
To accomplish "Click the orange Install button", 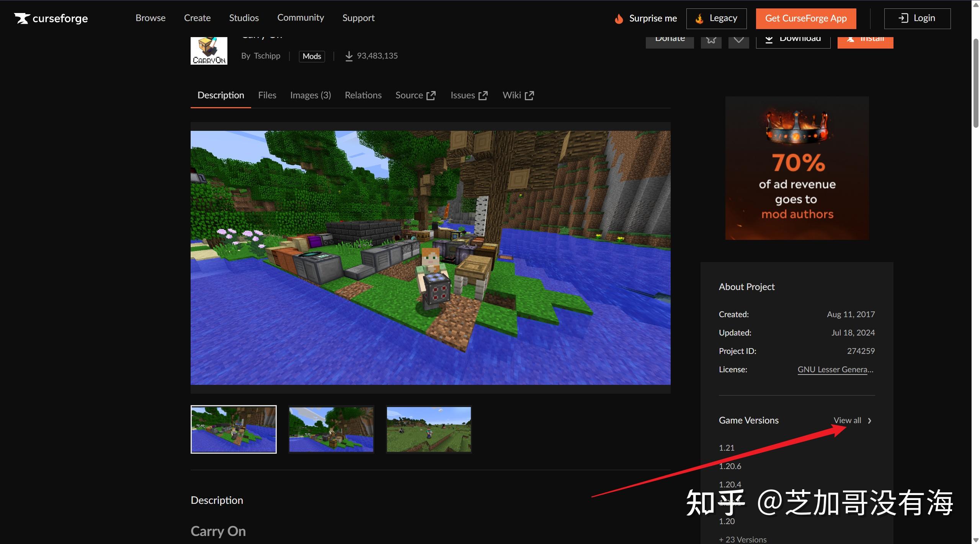I will tap(866, 42).
